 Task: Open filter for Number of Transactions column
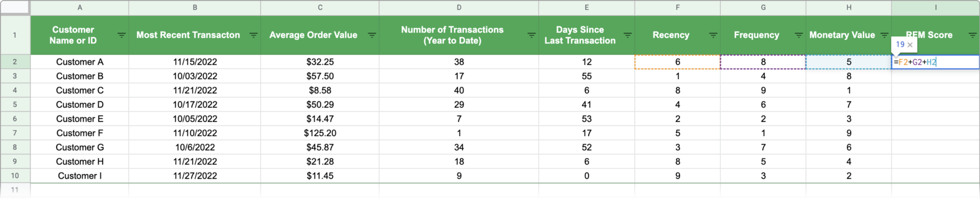tap(531, 35)
